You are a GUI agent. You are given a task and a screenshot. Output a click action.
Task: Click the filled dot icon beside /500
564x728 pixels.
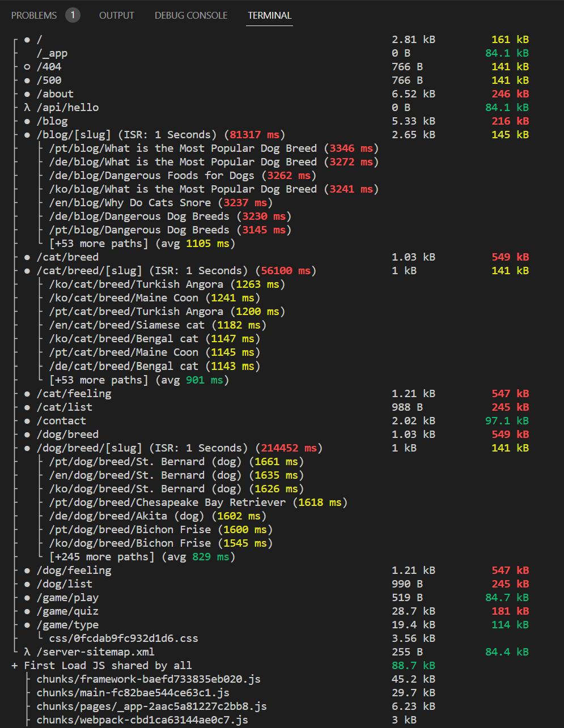(27, 80)
